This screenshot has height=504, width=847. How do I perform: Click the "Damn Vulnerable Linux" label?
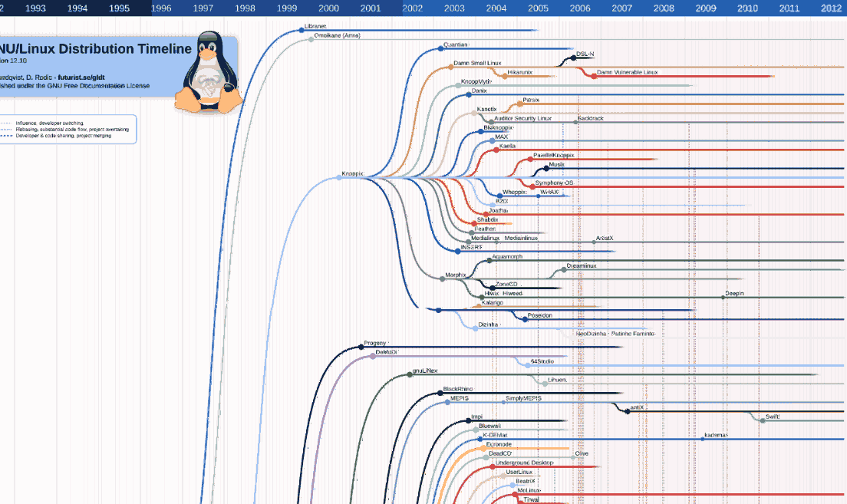pos(627,72)
